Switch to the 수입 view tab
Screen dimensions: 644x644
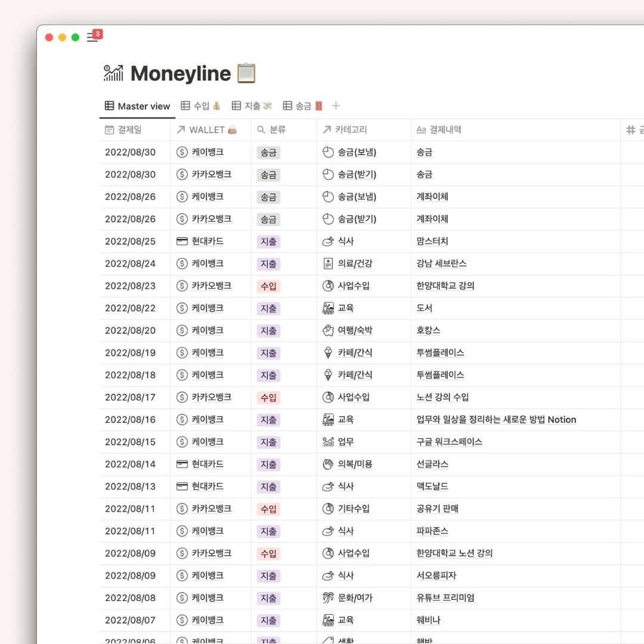coord(201,106)
